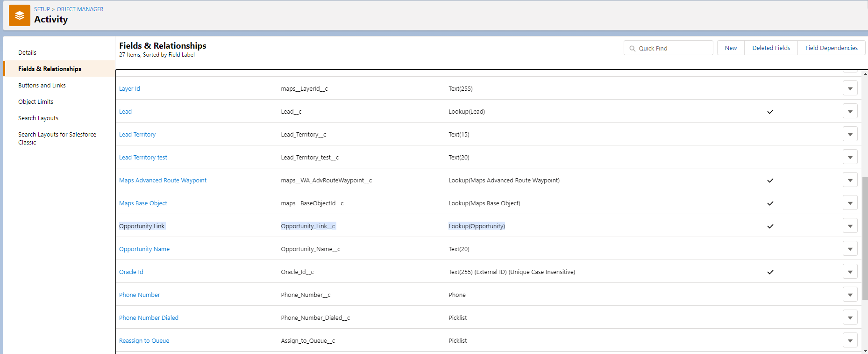
Task: Click the Quick Find magnifier icon
Action: pos(632,48)
